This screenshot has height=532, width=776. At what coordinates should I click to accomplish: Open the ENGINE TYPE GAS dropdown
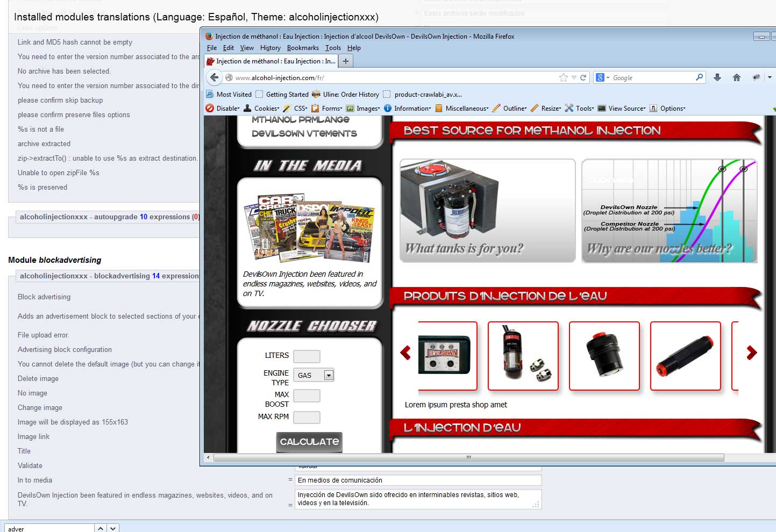[x=314, y=375]
